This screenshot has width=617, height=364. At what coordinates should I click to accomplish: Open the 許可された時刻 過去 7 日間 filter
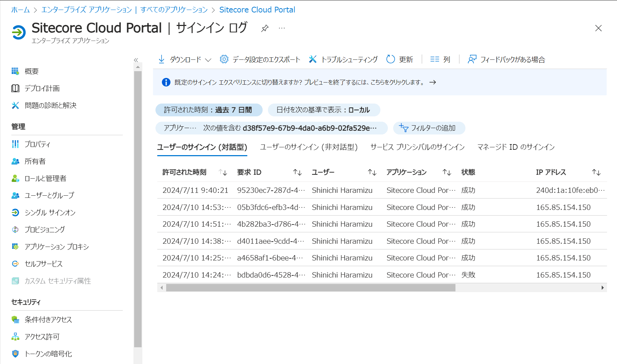209,110
